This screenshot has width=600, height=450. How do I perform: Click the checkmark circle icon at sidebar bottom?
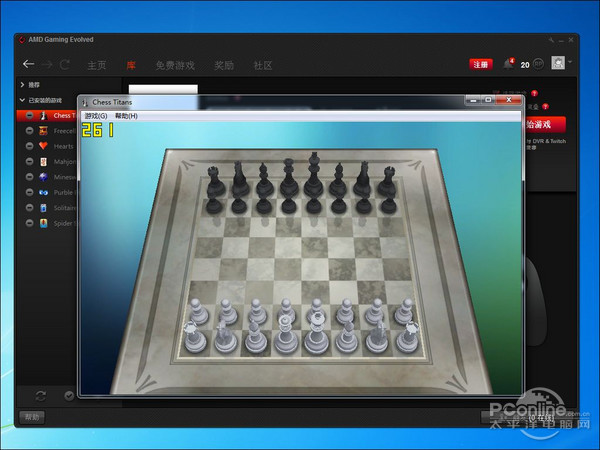click(x=69, y=396)
